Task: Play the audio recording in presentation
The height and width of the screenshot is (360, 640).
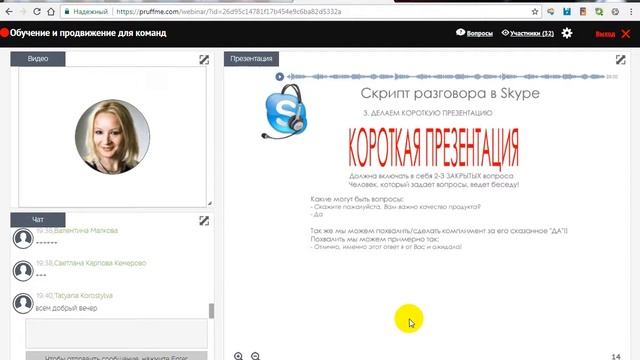Action: 280,76
